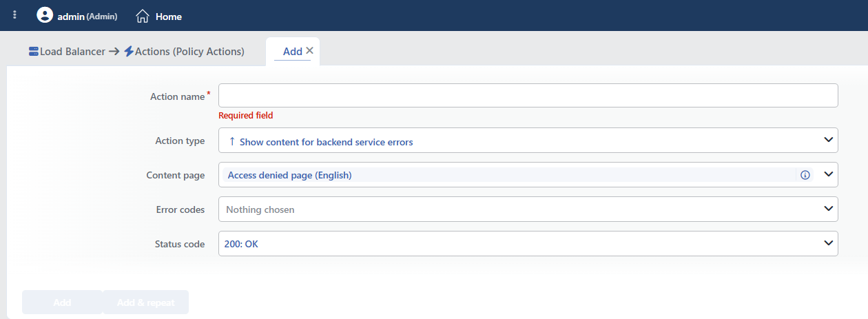Close the Add tab with X
This screenshot has height=319, width=868.
pyautogui.click(x=309, y=50)
